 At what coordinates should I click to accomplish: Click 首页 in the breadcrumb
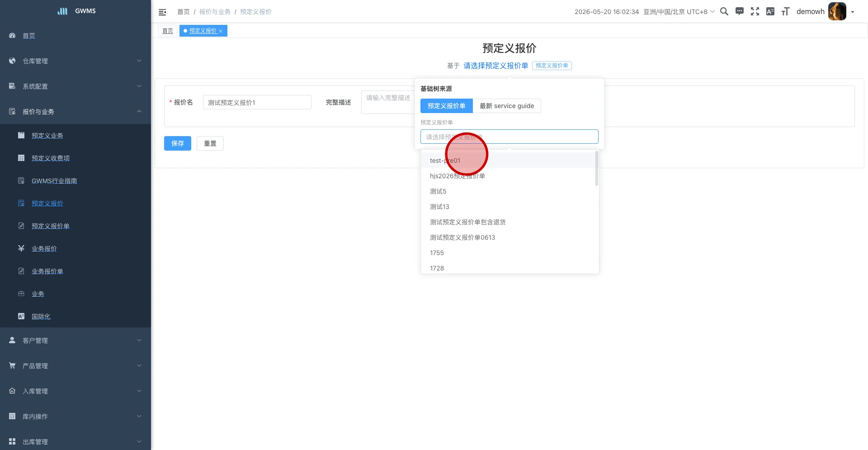click(184, 12)
